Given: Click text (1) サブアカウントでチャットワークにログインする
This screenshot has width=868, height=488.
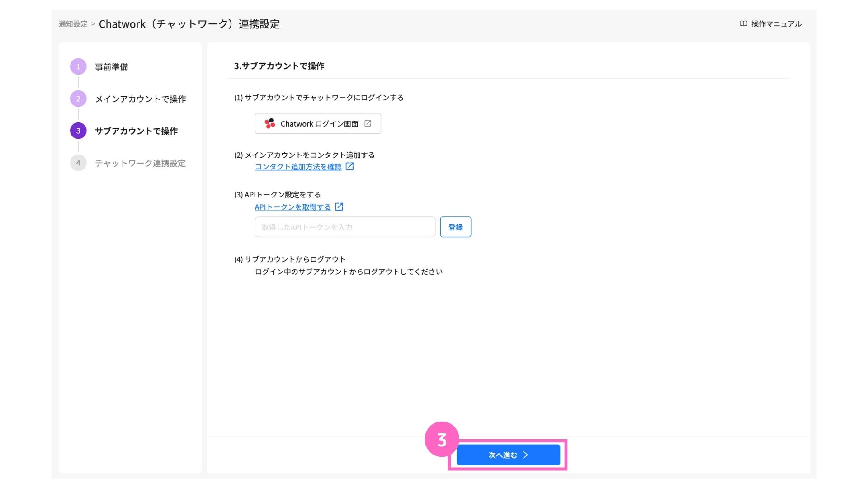Looking at the screenshot, I should (x=319, y=98).
